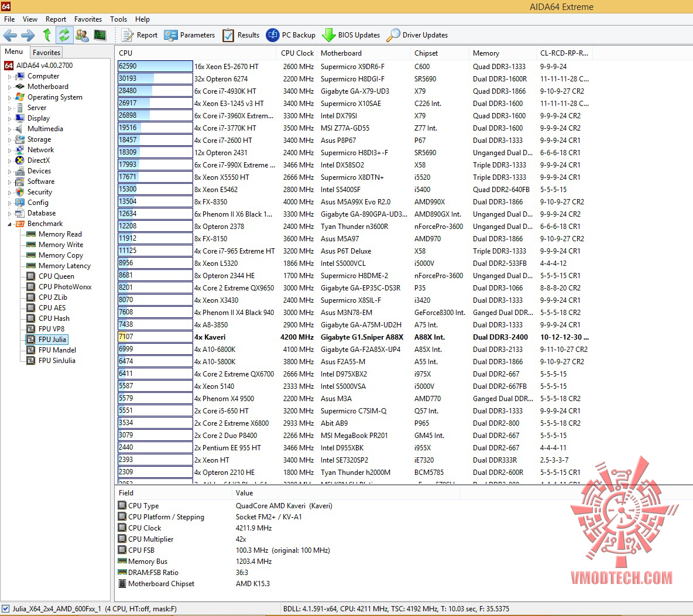Select the 8x FX-8350 result row
The height and width of the screenshot is (616, 693).
click(354, 201)
